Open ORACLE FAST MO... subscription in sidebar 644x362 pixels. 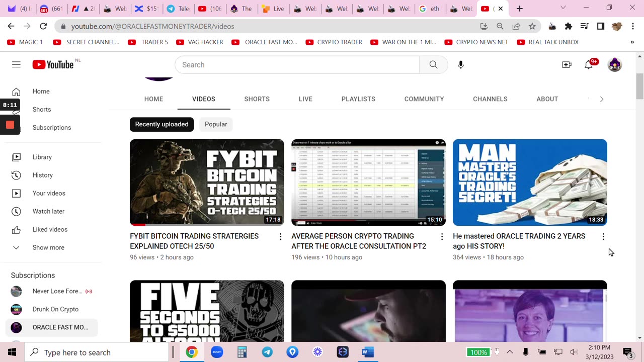coord(52,327)
